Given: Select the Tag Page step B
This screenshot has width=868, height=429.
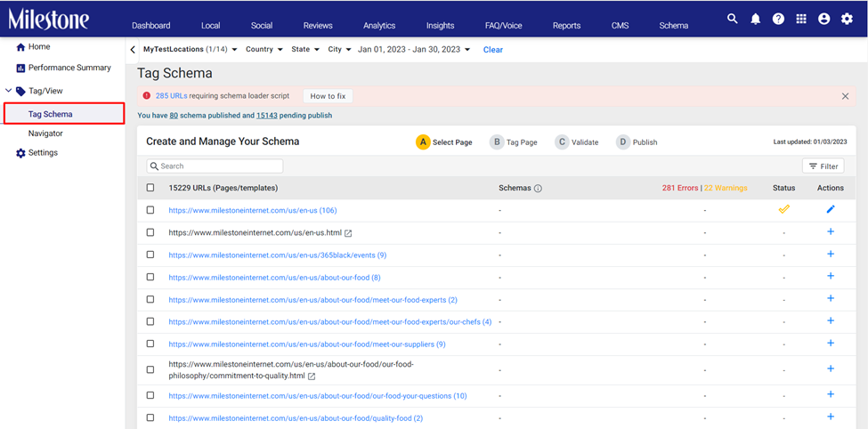Looking at the screenshot, I should point(514,142).
